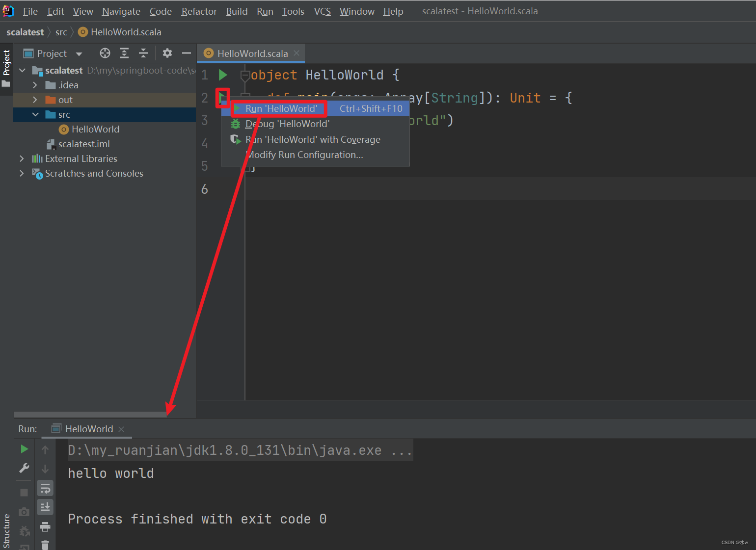Open the Navigate menu
Screen dimensions: 756x550
pos(121,11)
